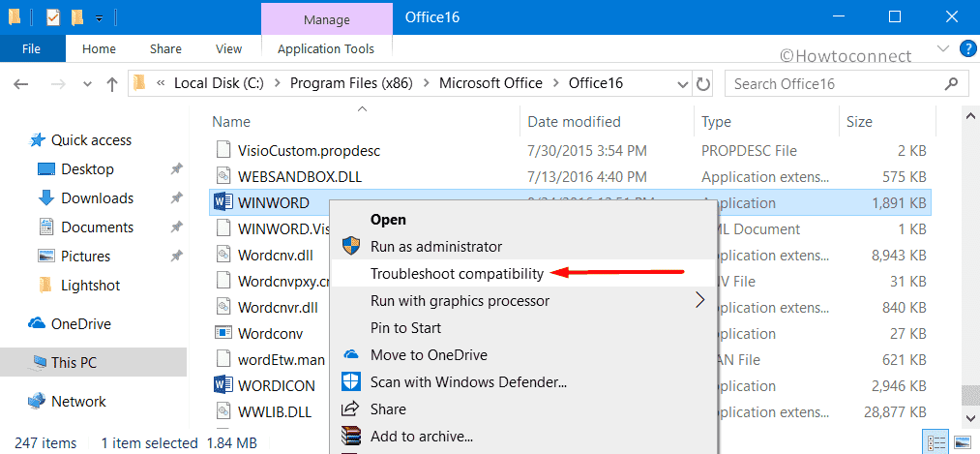The width and height of the screenshot is (980, 454).
Task: Open Desktop in the navigation pane
Action: (87, 168)
